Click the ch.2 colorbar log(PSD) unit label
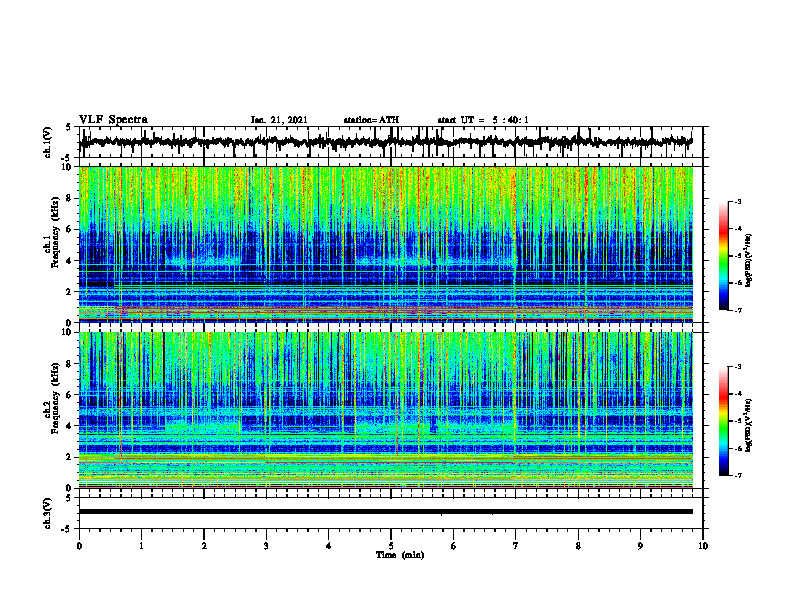Viewport: 792px width, 612px height. click(749, 425)
